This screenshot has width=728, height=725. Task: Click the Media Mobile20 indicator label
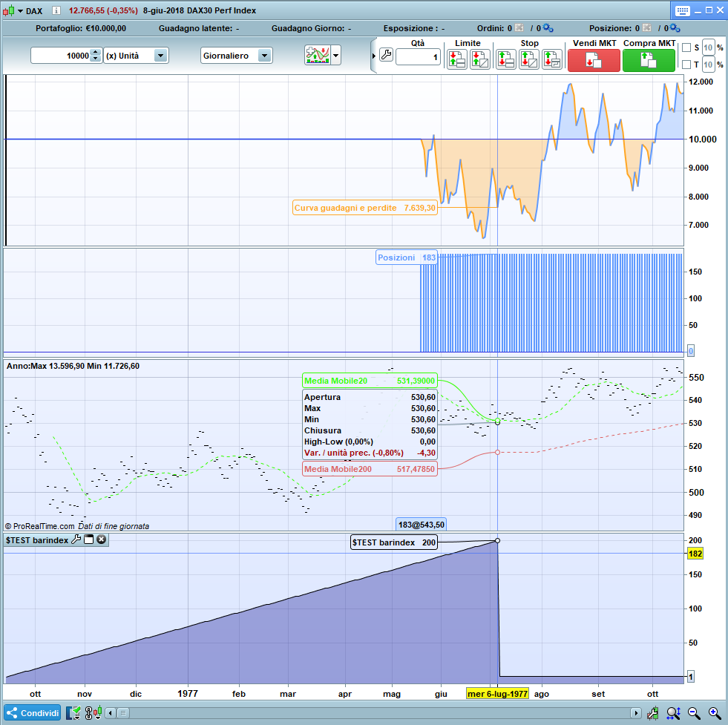(x=370, y=381)
